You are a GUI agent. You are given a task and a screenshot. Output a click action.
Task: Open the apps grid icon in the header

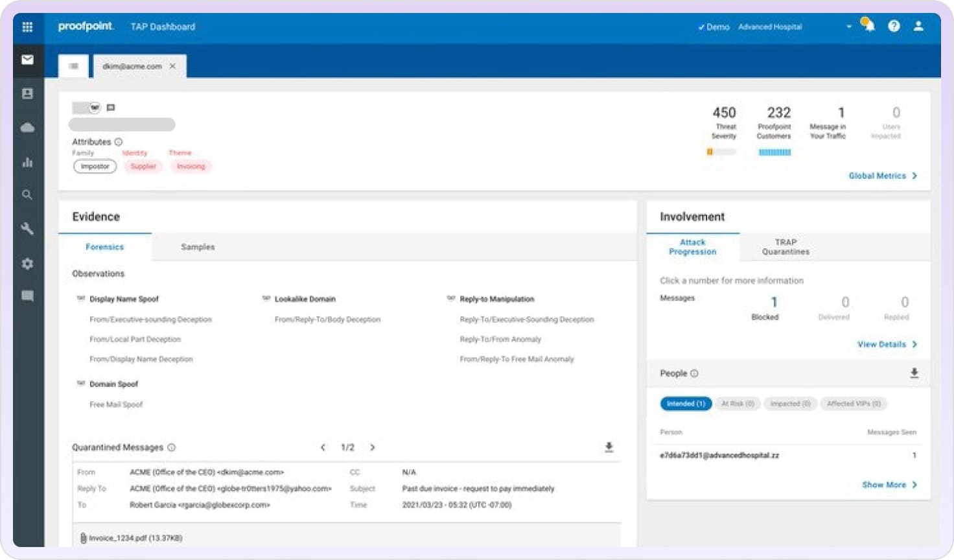[x=27, y=27]
